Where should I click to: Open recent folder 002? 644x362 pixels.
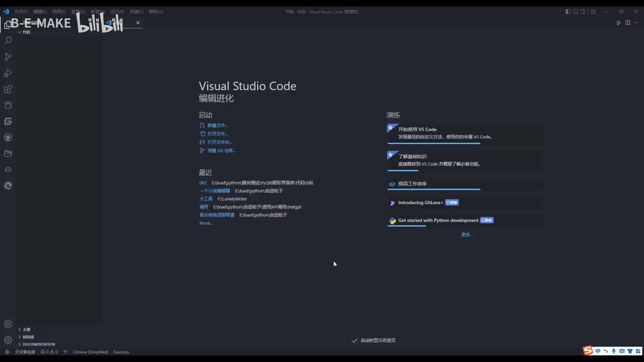click(x=203, y=183)
